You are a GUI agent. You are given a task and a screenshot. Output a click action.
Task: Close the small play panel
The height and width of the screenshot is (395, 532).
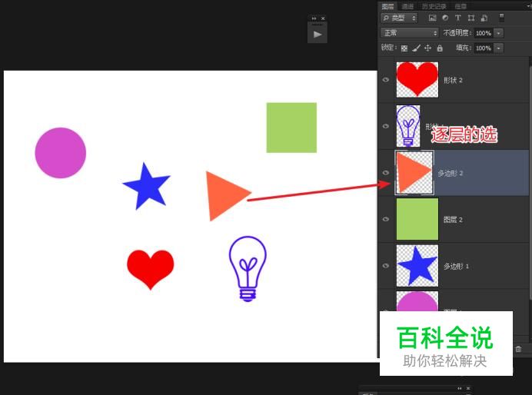[x=323, y=18]
